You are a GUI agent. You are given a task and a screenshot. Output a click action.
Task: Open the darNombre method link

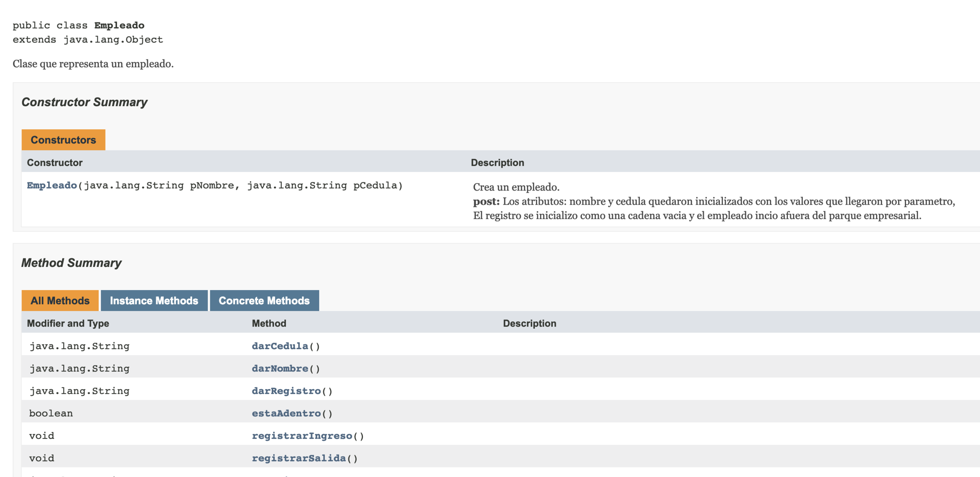coord(279,368)
